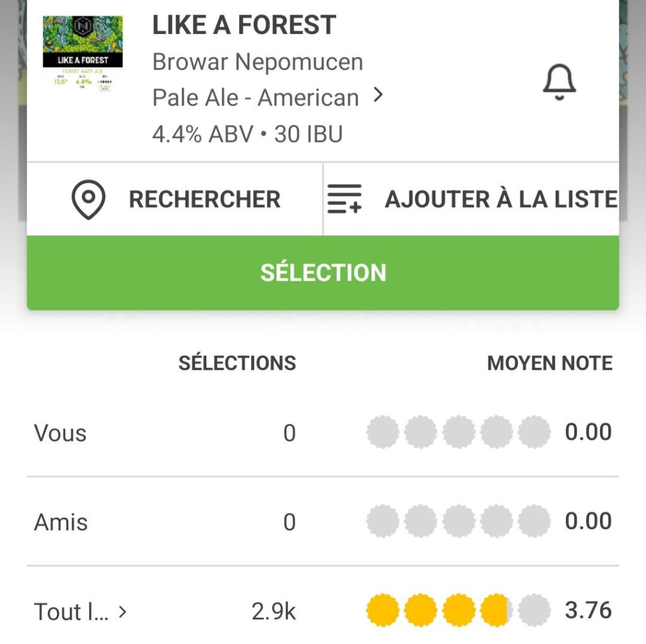The height and width of the screenshot is (644, 646).
Task: Tap AJOUTER À LA LISTE
Action: [501, 199]
